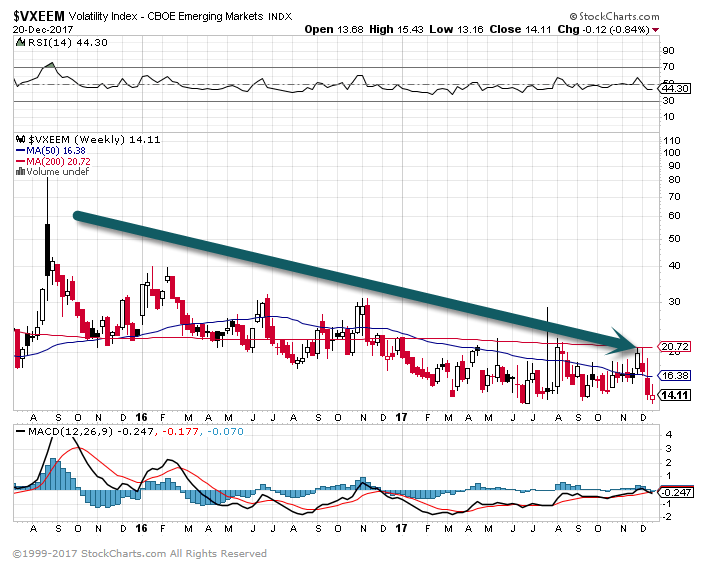Click the MA(50) 16.38 legend entry
The width and height of the screenshot is (710, 575).
(x=51, y=151)
